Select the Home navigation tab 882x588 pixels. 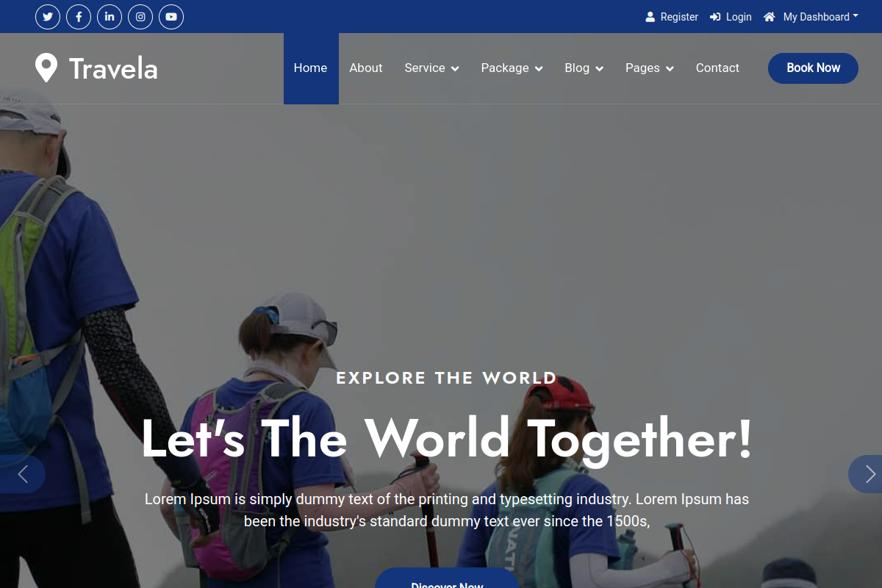(311, 68)
